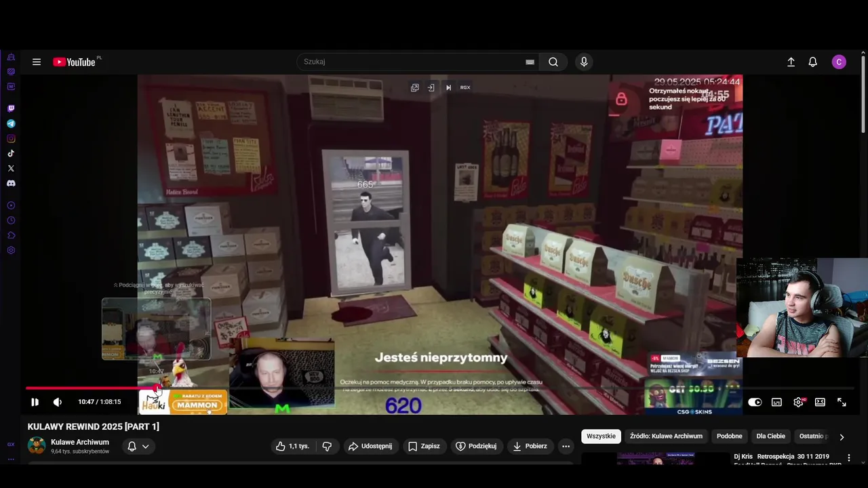Toggle the autoplay switch
This screenshot has width=868, height=488.
coord(755,402)
